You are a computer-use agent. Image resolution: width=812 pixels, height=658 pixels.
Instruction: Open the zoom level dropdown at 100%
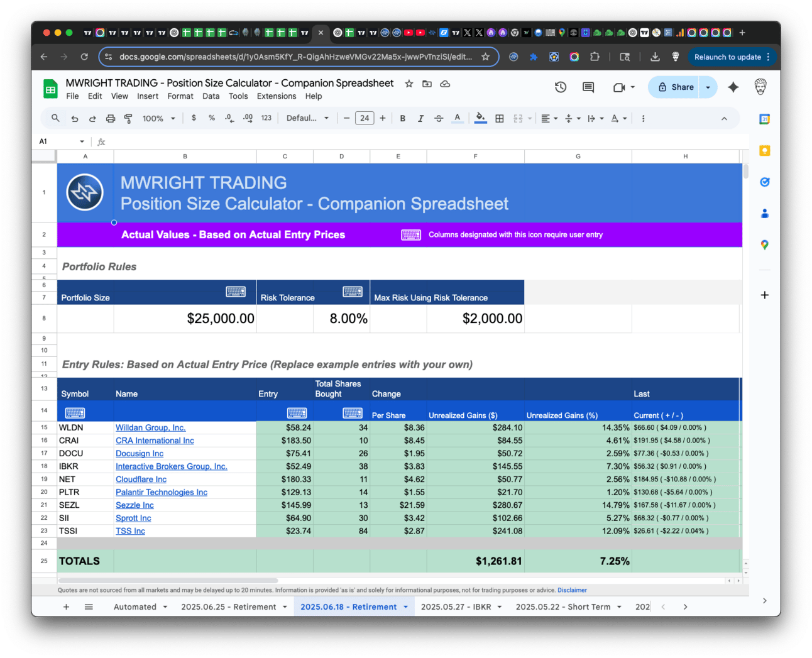click(x=159, y=118)
